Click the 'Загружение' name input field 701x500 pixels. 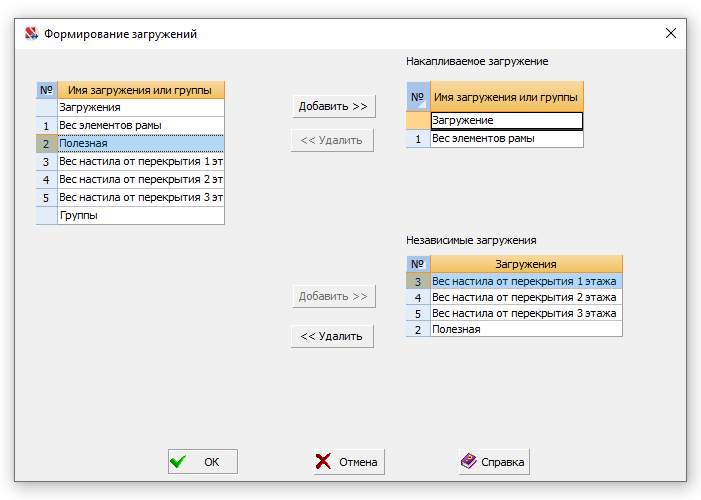(507, 120)
